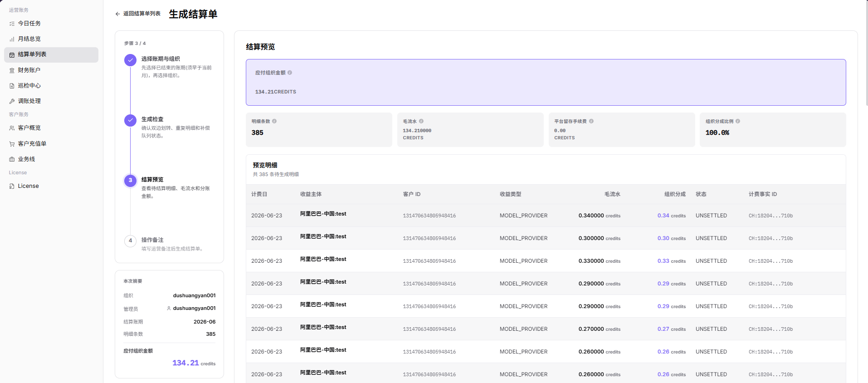Click the 操作备注 step title
Image resolution: width=868 pixels, height=383 pixels.
(152, 240)
